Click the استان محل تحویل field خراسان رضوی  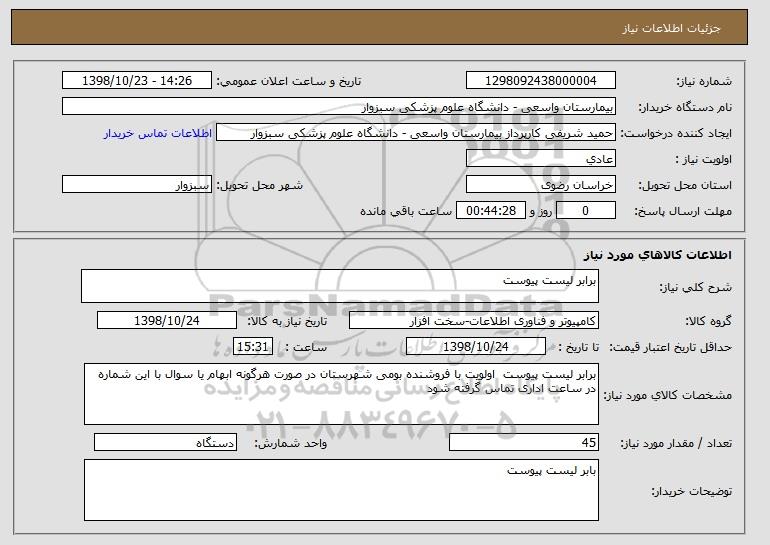click(541, 185)
